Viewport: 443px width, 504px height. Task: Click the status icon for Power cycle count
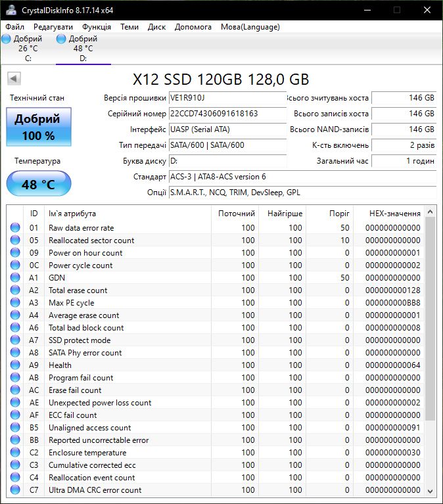point(15,265)
